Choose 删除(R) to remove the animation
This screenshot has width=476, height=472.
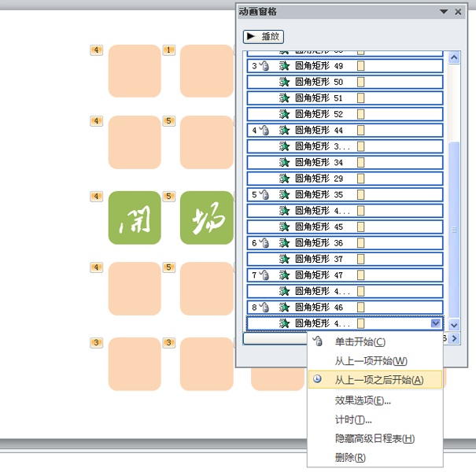[x=350, y=457]
